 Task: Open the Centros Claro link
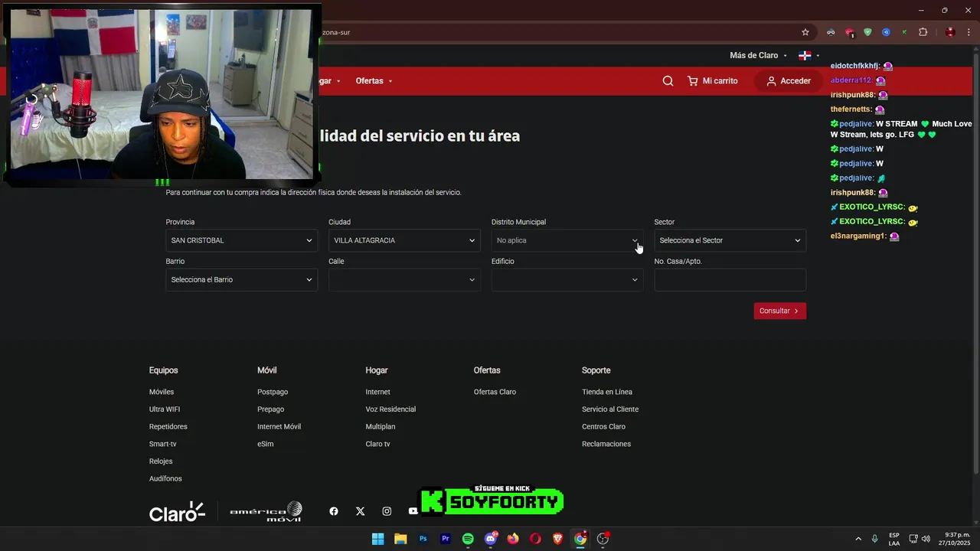[x=604, y=426]
